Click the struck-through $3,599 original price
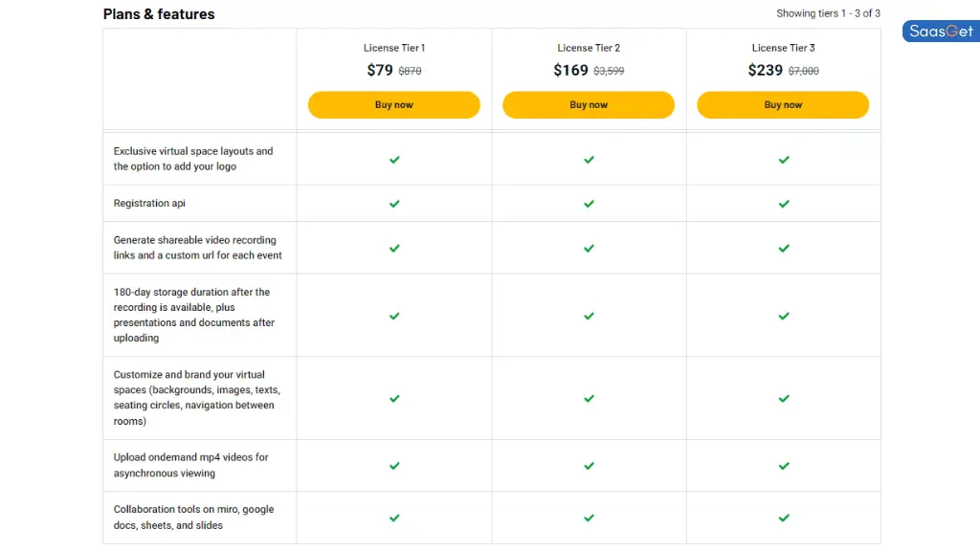This screenshot has width=980, height=551. click(x=609, y=71)
